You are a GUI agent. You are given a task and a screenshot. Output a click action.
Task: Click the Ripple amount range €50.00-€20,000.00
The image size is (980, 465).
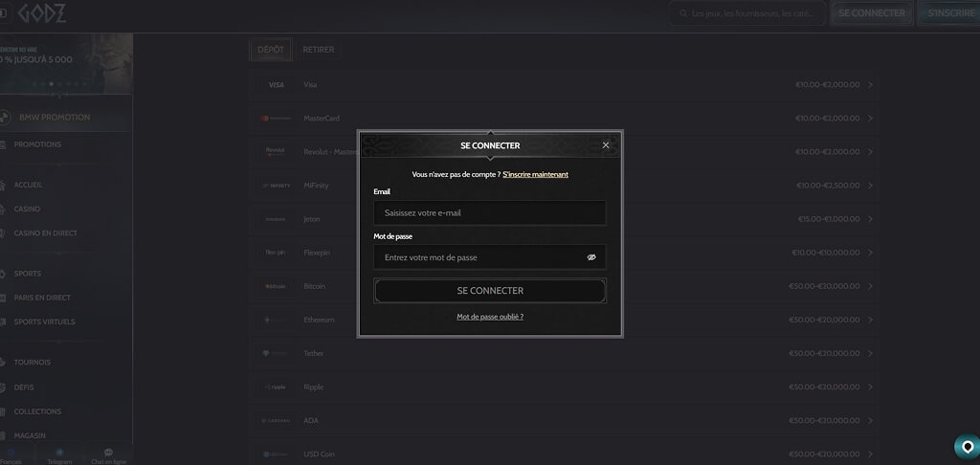click(824, 387)
